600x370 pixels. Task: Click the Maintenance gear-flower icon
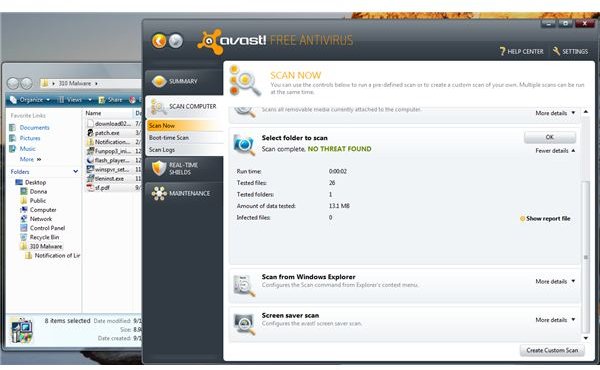tap(159, 193)
